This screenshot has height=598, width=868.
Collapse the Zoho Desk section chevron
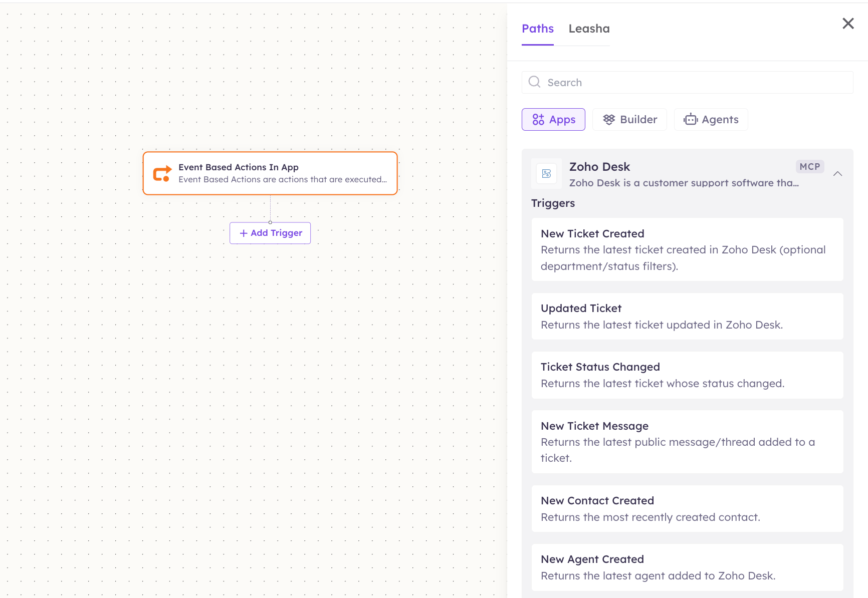click(837, 174)
